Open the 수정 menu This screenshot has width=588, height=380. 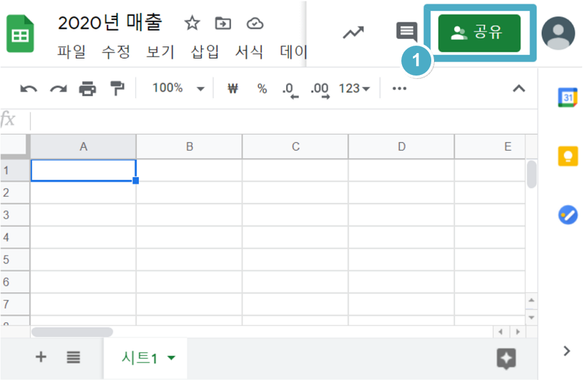pyautogui.click(x=116, y=51)
